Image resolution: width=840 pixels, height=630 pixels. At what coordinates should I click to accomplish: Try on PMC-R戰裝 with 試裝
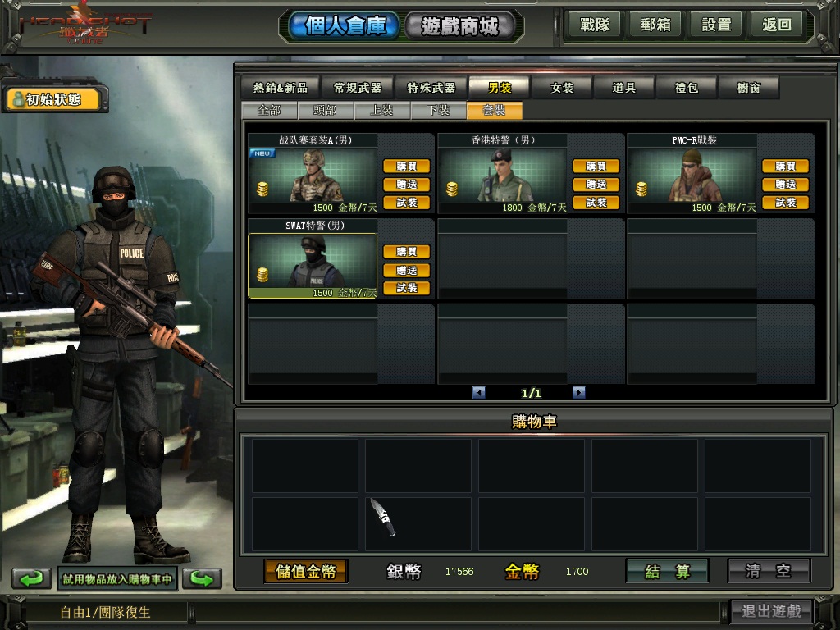point(785,203)
